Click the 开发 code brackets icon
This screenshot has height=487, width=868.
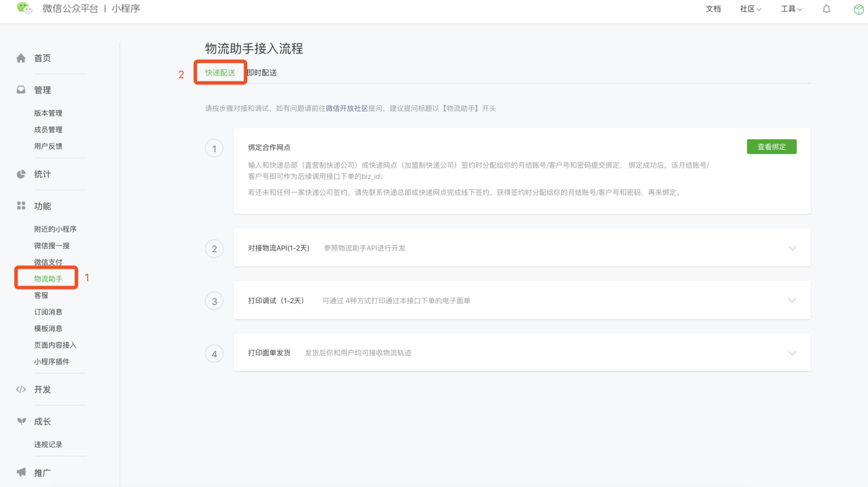21,389
